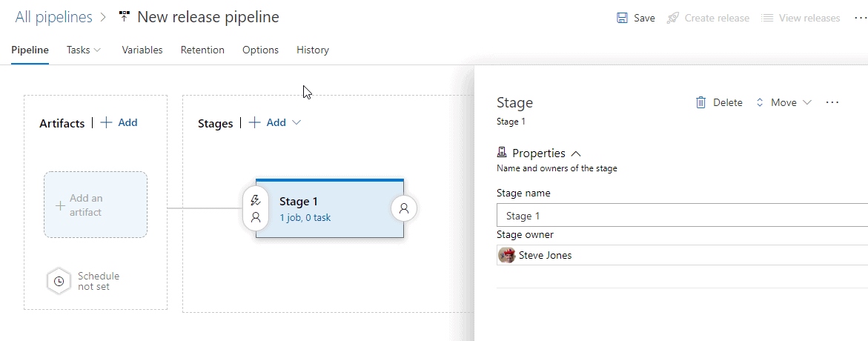Collapse the Properties section
Image resolution: width=868 pixels, height=341 pixels.
[576, 153]
